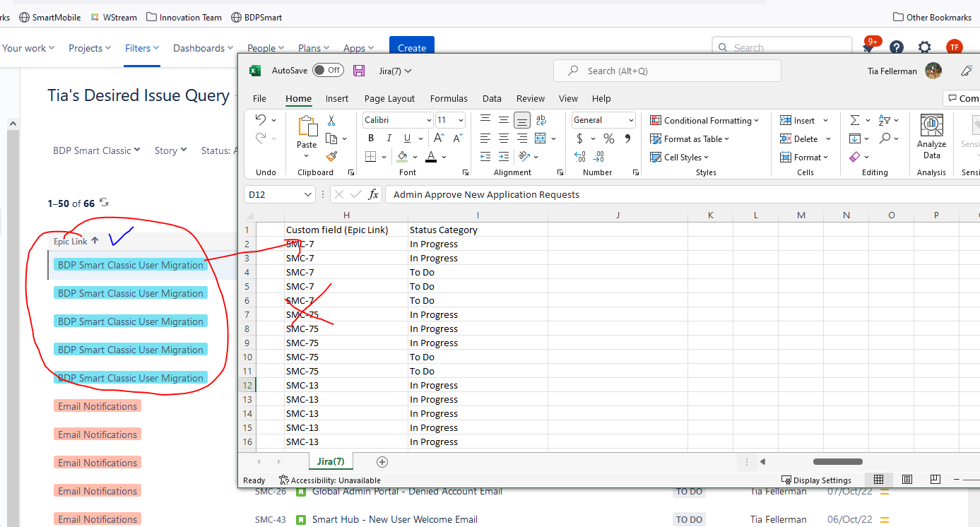Image resolution: width=980 pixels, height=527 pixels.
Task: Apply bold formatting in Excel
Action: coord(370,138)
